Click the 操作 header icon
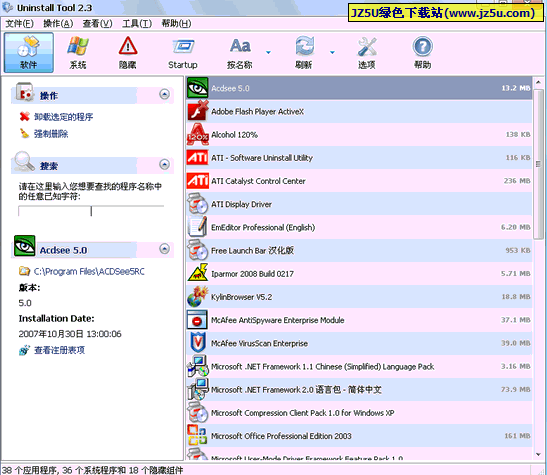This screenshot has width=547, height=475. [24, 92]
